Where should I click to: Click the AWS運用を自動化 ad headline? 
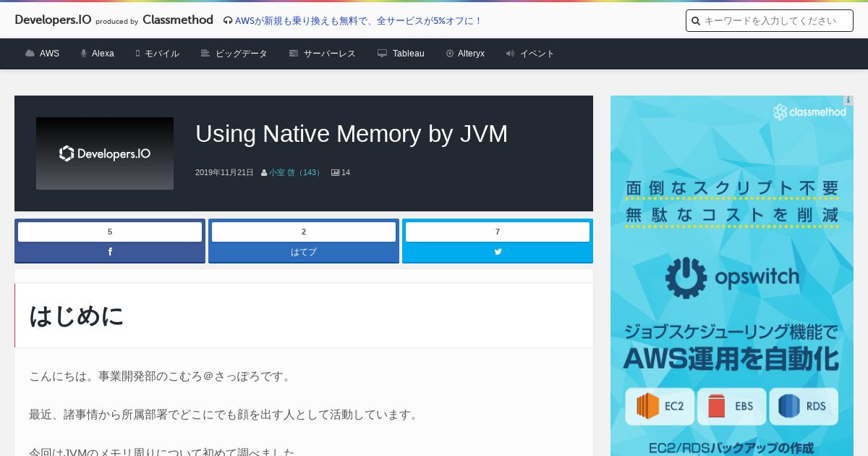731,359
